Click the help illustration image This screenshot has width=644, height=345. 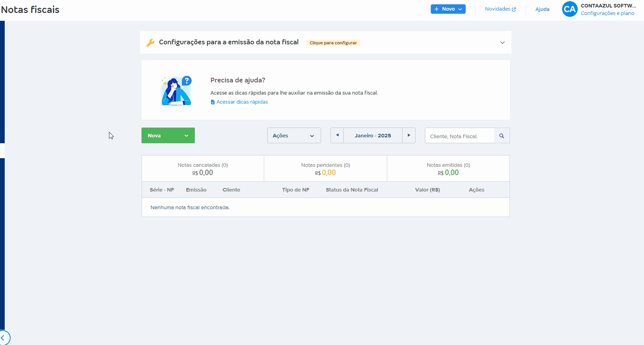pos(176,91)
